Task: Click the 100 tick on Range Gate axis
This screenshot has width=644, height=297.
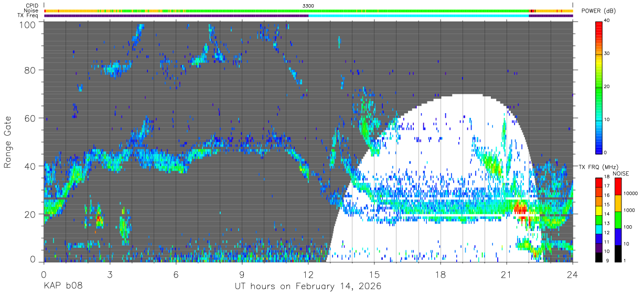Action: coord(29,25)
